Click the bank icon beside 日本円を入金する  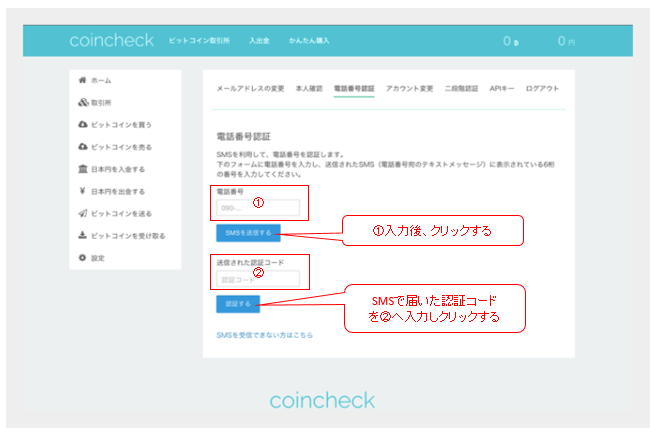point(83,169)
